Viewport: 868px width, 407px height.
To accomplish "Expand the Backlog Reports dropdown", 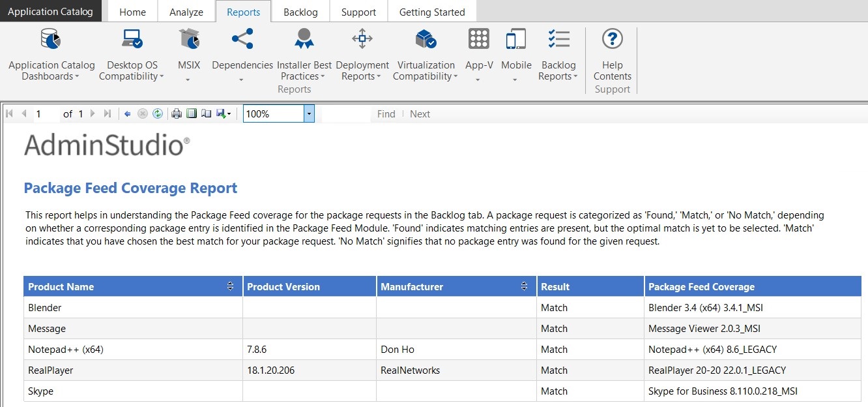I will coord(575,77).
